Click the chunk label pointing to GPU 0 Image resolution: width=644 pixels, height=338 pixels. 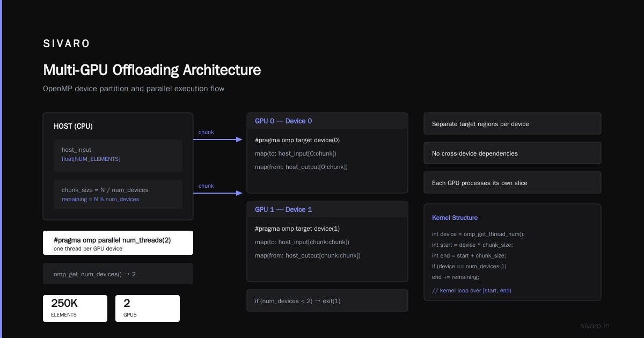[x=206, y=132]
